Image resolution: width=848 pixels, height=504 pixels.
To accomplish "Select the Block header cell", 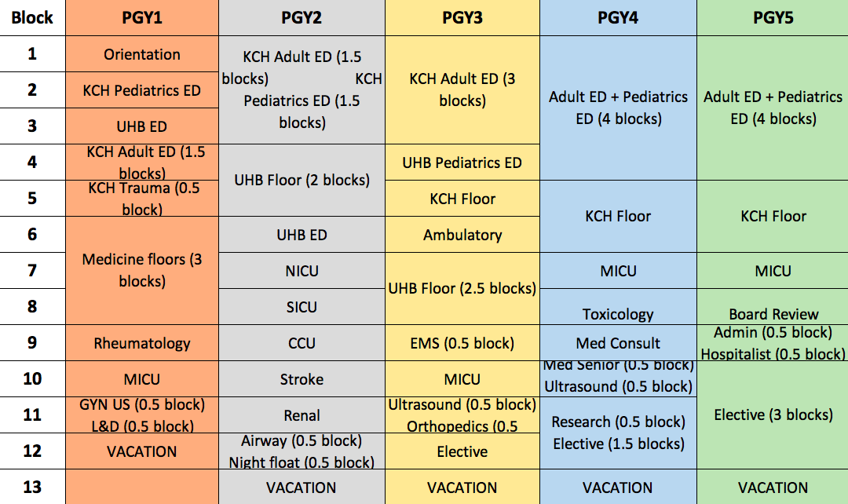I will (x=32, y=18).
